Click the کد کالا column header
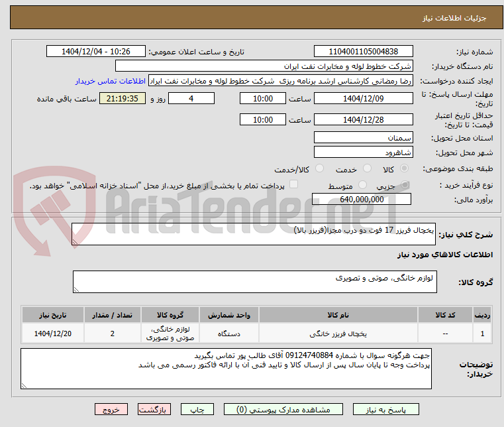The width and height of the screenshot is (504, 427). [445, 315]
